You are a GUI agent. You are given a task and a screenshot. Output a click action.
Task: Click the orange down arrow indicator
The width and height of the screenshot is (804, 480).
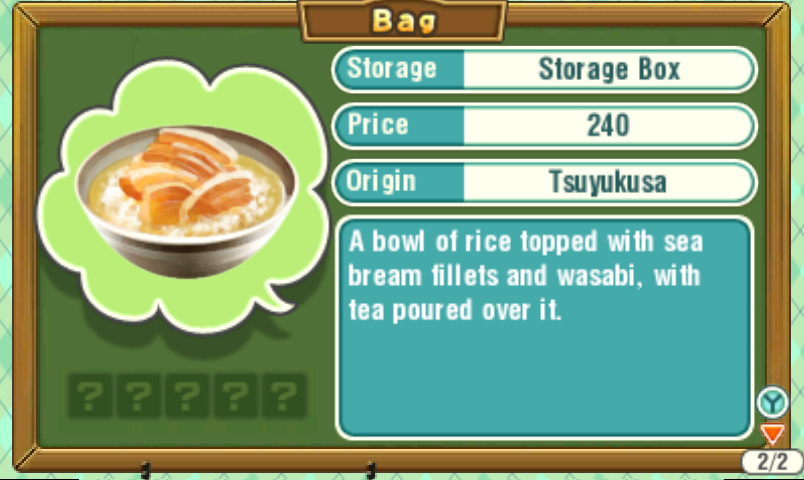click(x=772, y=434)
